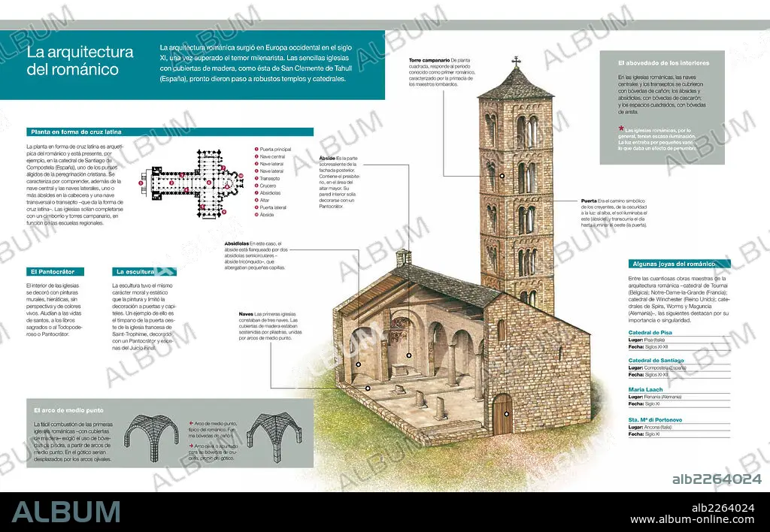This screenshot has width=770, height=532.
Task: Click the wooden door of the church
Action: [502, 414]
